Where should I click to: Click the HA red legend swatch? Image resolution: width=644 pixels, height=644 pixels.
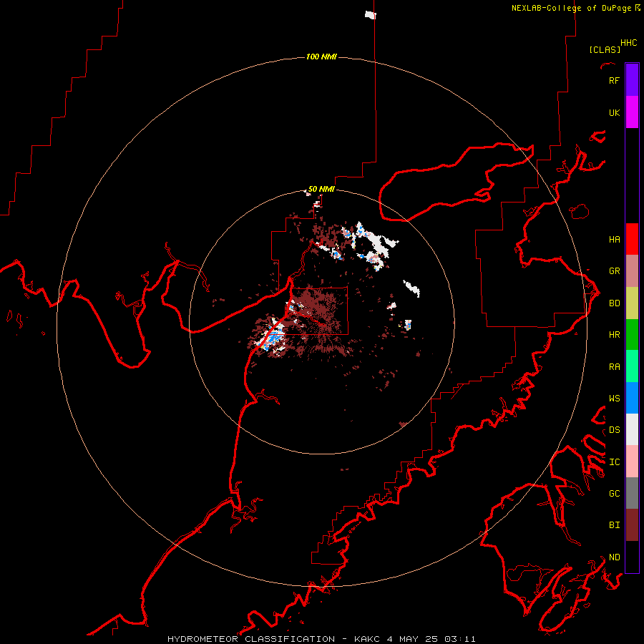point(632,239)
